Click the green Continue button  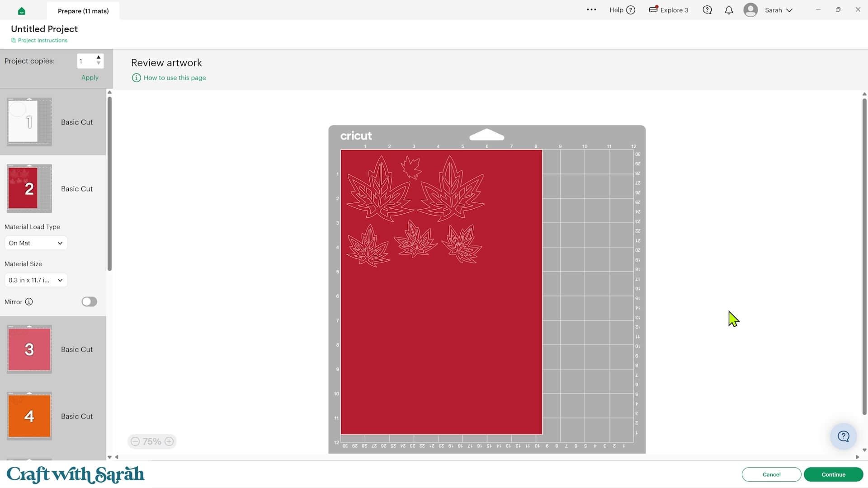(x=833, y=474)
